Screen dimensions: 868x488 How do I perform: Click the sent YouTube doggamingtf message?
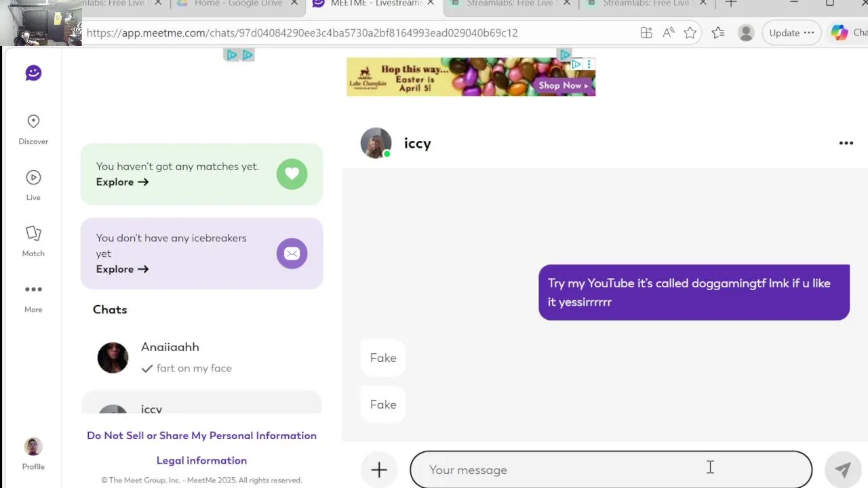coord(694,292)
